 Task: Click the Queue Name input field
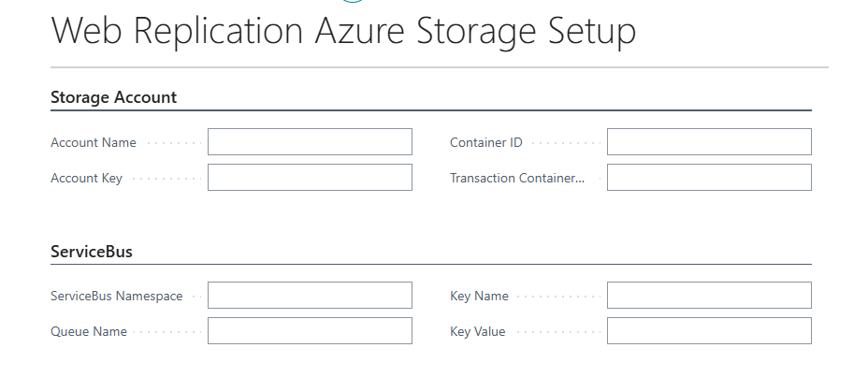tap(310, 331)
